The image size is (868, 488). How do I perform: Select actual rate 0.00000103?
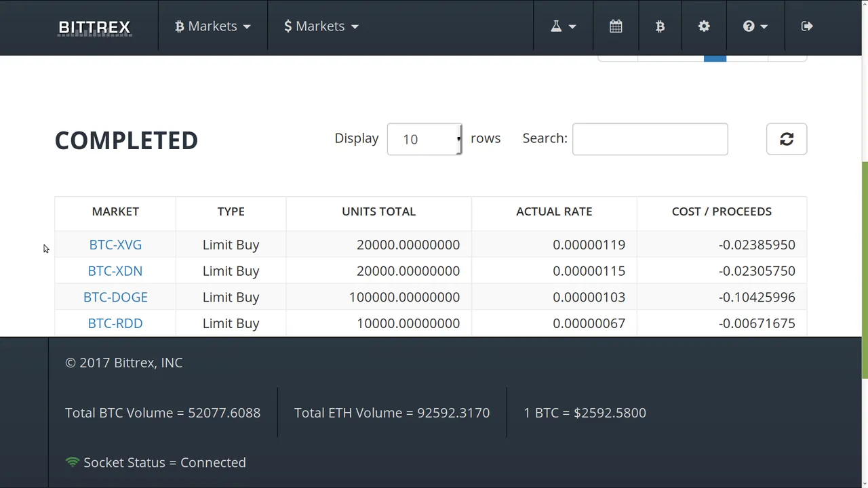(x=589, y=297)
